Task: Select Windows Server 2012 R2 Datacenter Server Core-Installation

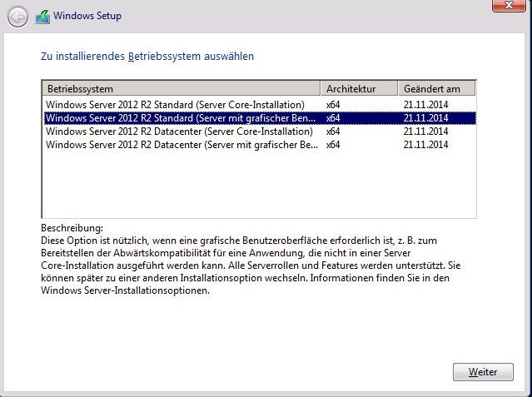Action: [179, 132]
